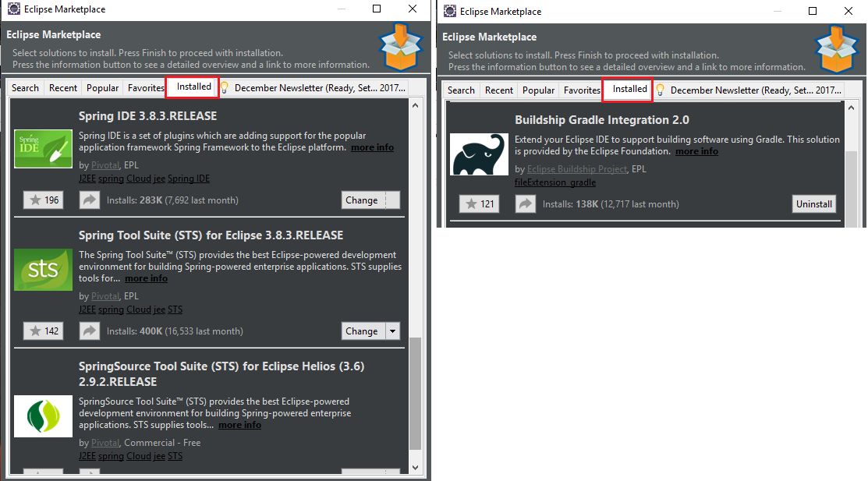Click the Spring IDE logo thumbnail

pos(43,149)
